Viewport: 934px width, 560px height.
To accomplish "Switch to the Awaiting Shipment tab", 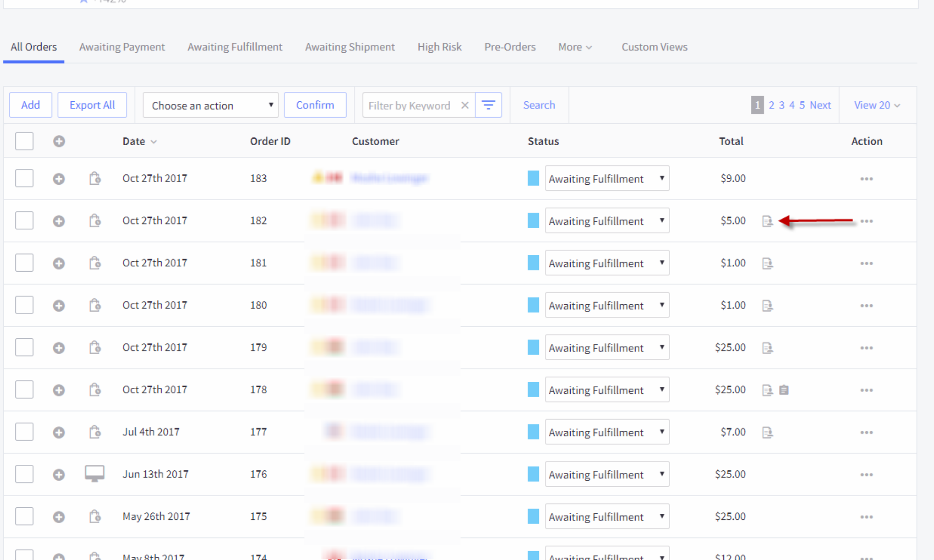I will click(350, 47).
